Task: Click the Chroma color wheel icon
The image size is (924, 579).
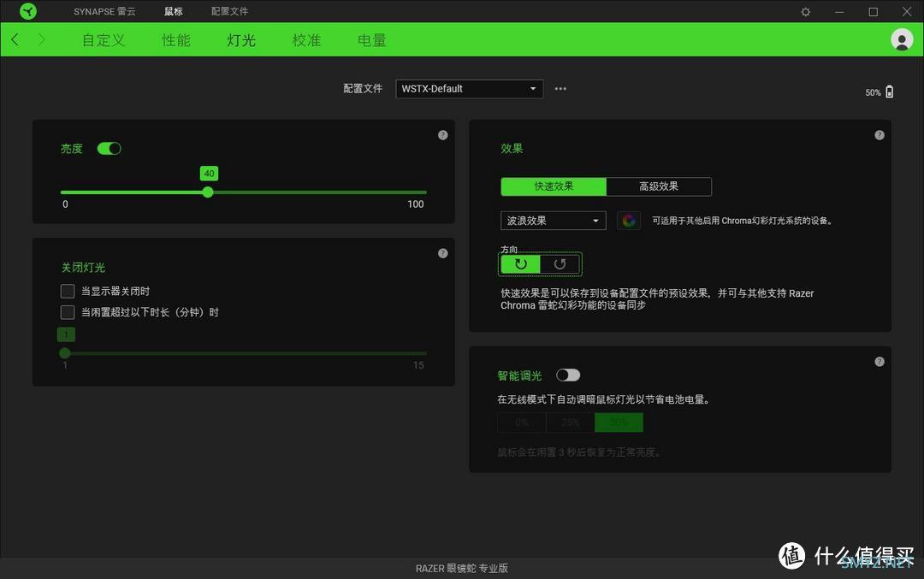Action: tap(629, 221)
